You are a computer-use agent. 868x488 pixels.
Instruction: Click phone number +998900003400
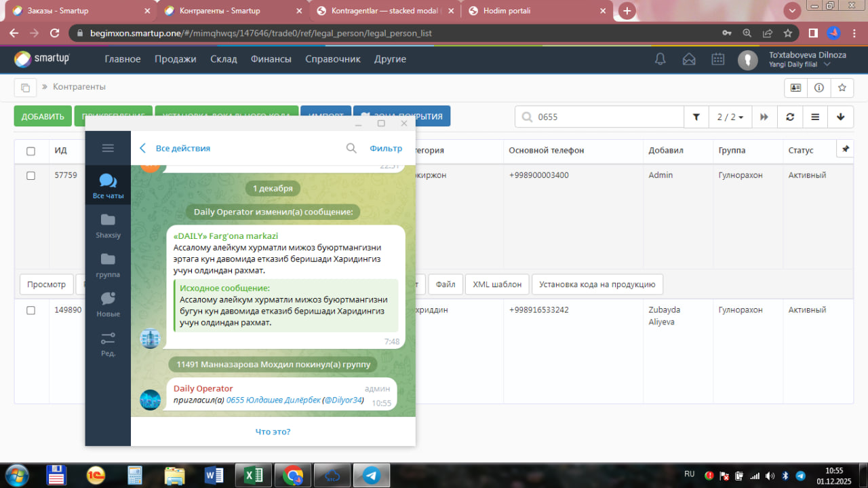coord(538,175)
